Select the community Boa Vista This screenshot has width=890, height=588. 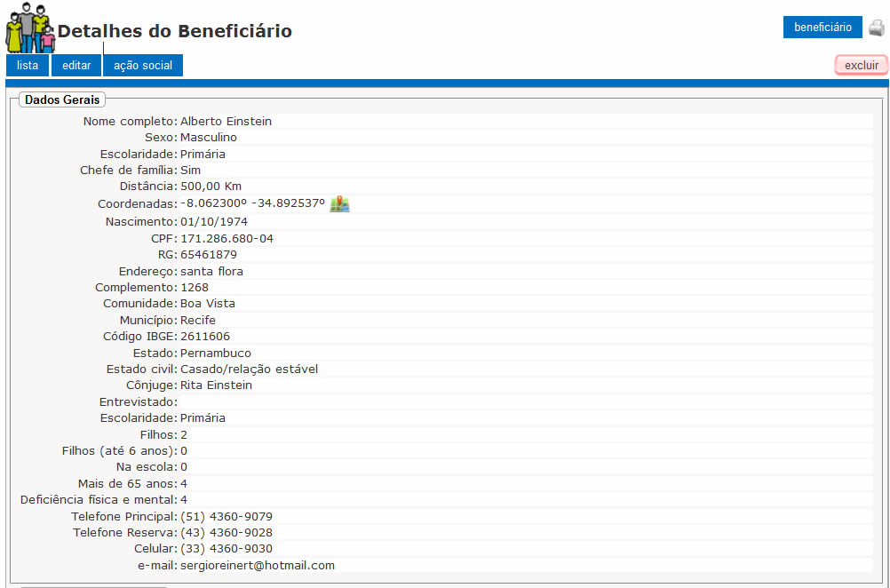click(208, 304)
